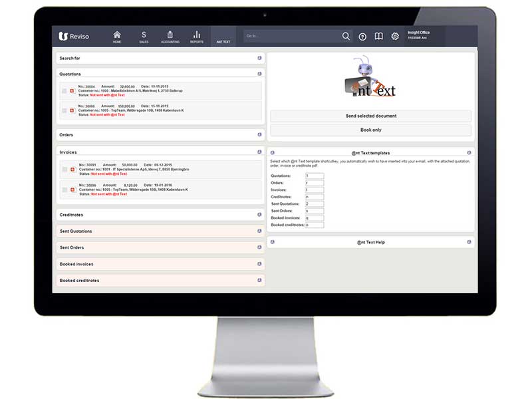Click the Book only button

pos(371,130)
